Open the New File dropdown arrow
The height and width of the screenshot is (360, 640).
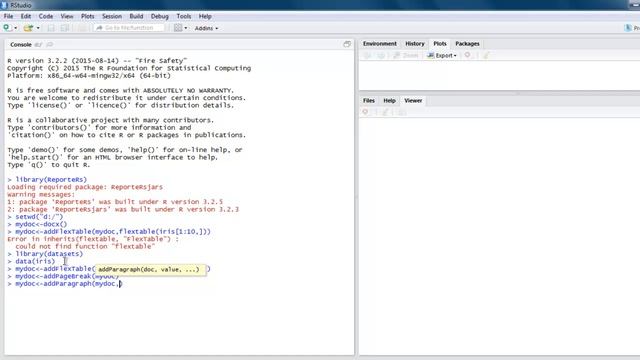[x=16, y=28]
